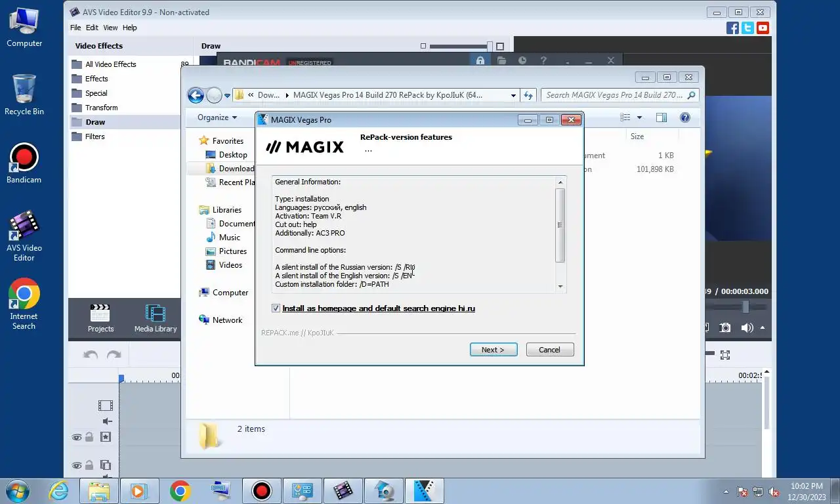Open Bandicam schedule clock icon

pyautogui.click(x=522, y=60)
